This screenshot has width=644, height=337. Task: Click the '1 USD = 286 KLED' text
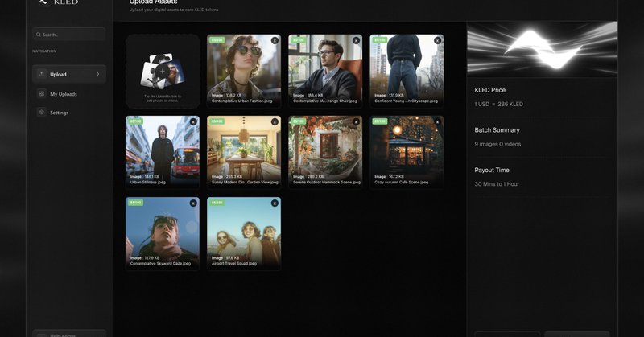coord(498,105)
